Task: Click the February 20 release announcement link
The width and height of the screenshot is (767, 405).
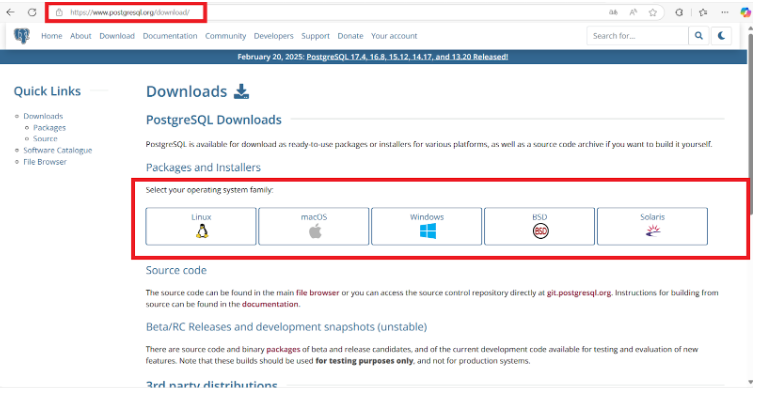Action: coord(407,57)
